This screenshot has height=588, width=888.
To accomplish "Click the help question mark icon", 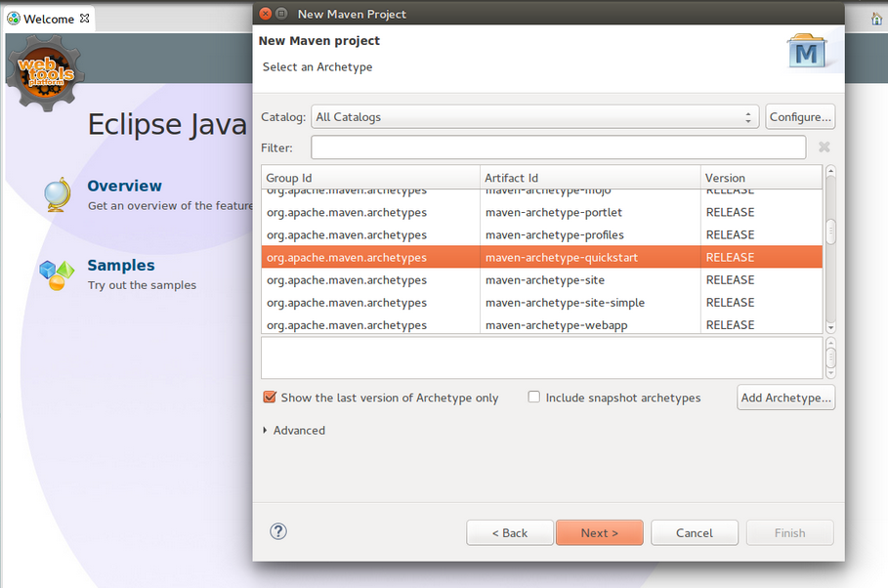I will click(x=278, y=531).
